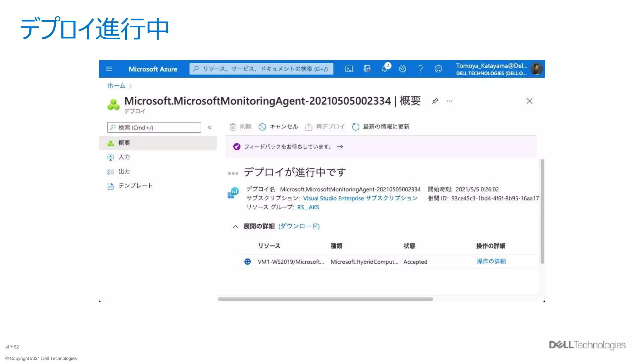
Task: Open the Tomoya_Katayama account menu
Action: 492,69
